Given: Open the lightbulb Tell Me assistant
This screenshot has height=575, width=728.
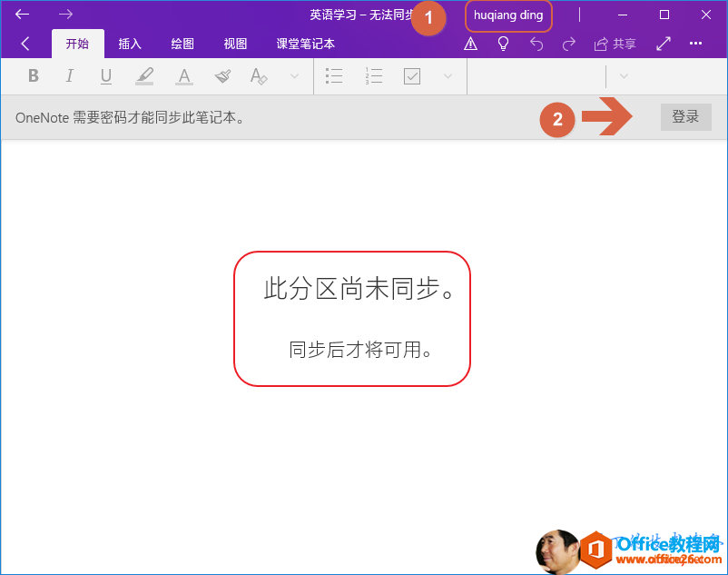Looking at the screenshot, I should [504, 43].
